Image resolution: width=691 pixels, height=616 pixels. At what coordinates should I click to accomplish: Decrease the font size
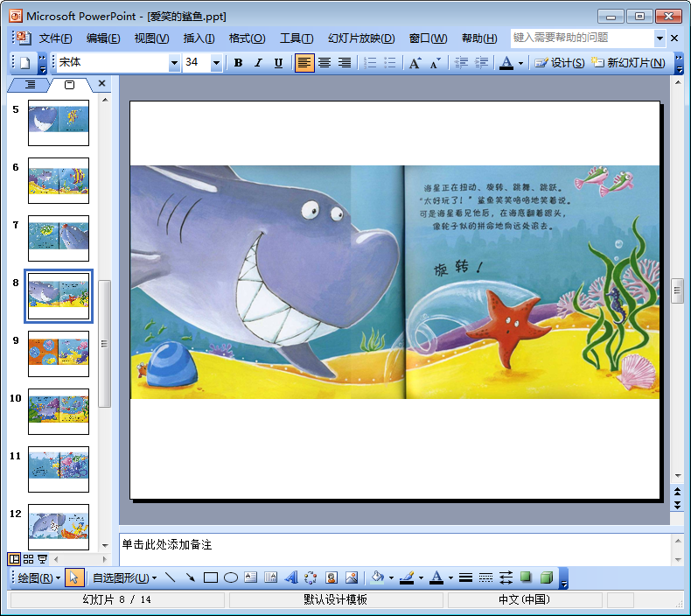[x=435, y=63]
